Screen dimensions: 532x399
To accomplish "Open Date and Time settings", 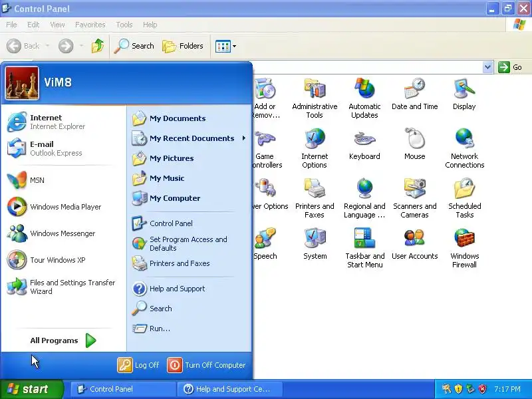I will tap(414, 94).
